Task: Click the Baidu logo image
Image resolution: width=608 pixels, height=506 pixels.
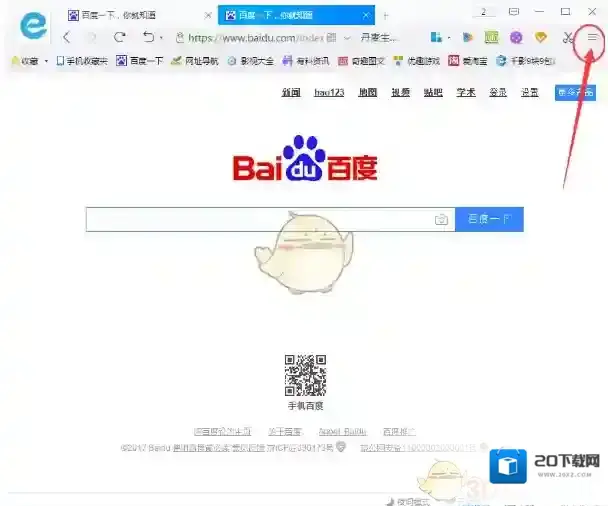Action: pos(305,158)
